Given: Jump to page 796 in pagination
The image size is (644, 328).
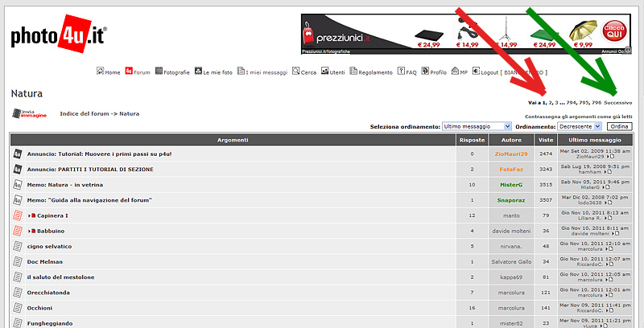Looking at the screenshot, I should coord(596,103).
